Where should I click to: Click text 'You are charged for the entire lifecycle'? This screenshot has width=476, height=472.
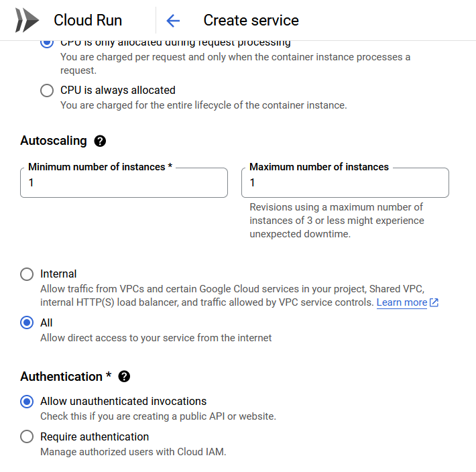(145, 105)
